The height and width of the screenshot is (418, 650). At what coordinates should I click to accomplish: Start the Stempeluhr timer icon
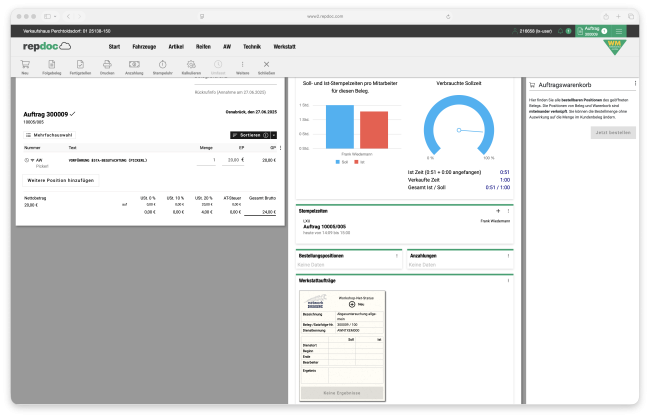tap(162, 65)
